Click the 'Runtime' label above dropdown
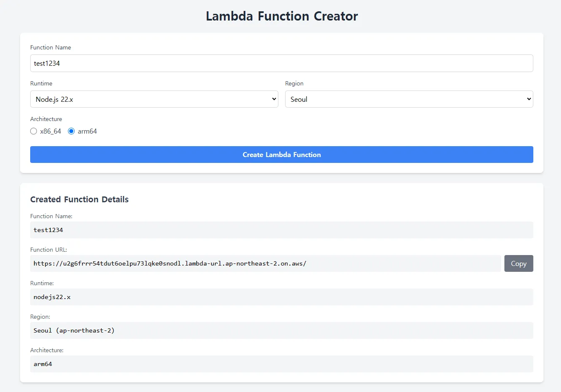 [41, 83]
